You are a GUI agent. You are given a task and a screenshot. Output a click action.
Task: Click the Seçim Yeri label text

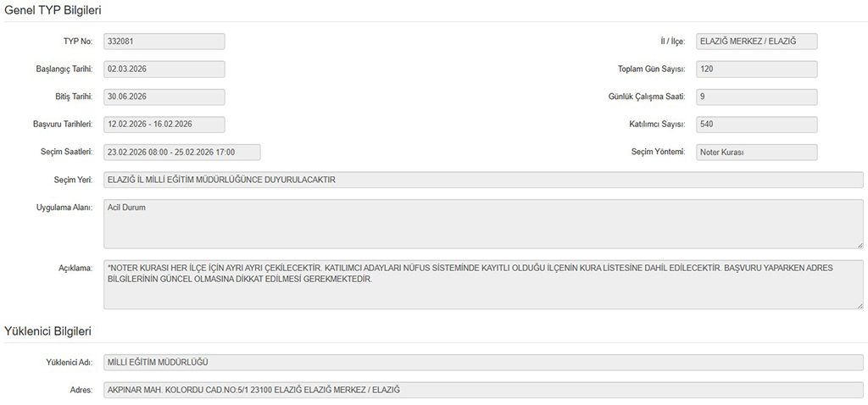72,180
